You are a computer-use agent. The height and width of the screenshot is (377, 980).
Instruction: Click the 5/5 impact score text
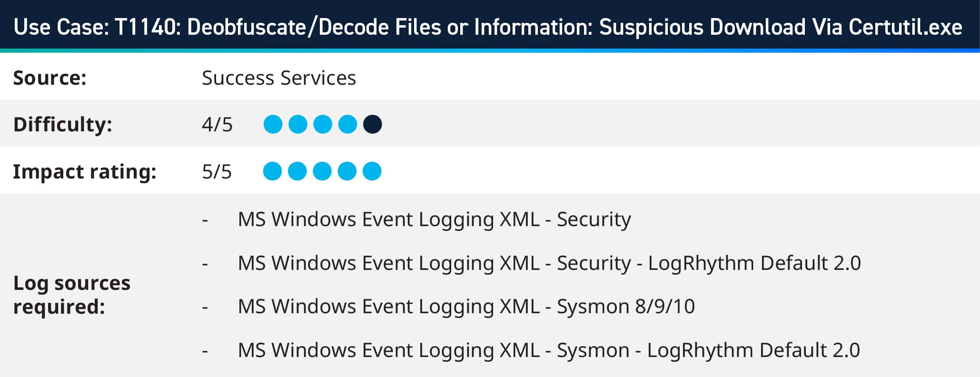217,172
